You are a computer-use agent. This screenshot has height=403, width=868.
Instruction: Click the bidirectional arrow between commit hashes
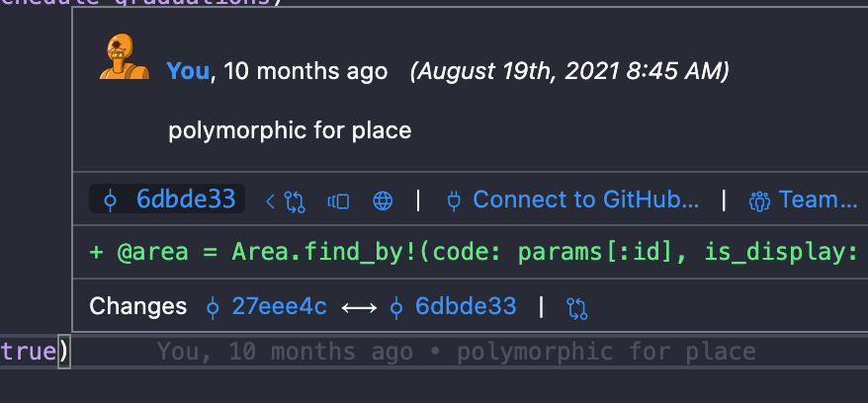coord(360,307)
